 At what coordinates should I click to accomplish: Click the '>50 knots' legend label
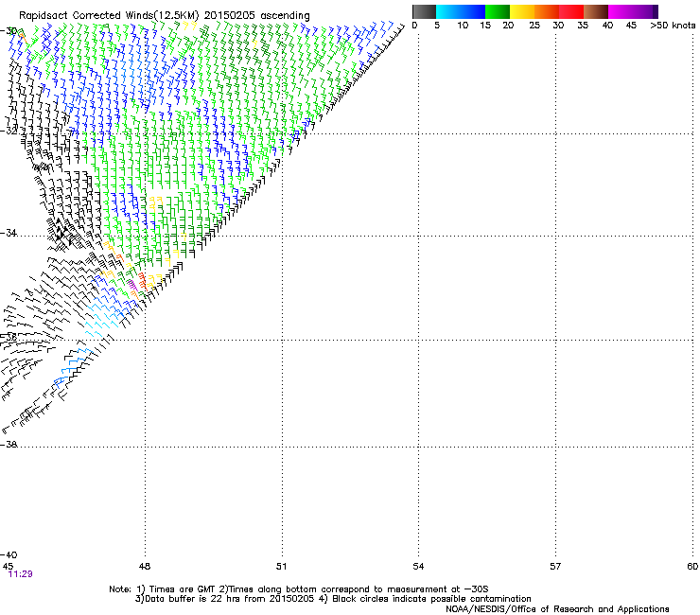tap(673, 26)
